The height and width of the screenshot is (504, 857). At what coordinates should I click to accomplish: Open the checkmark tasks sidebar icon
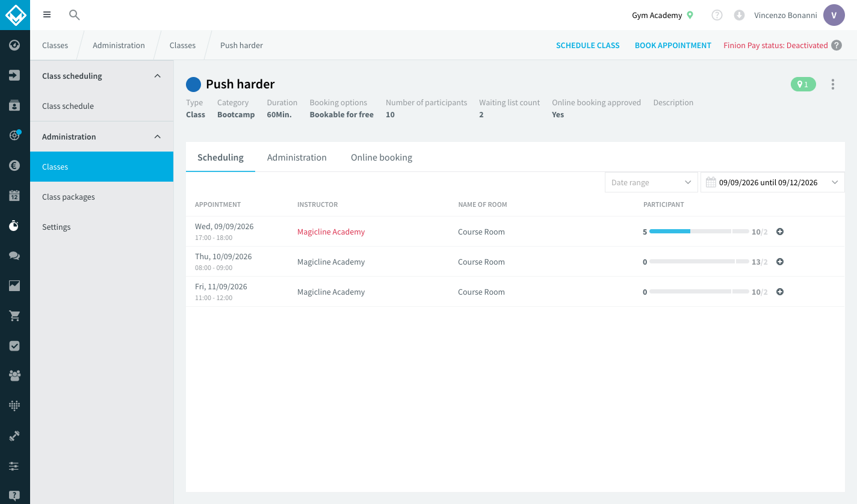click(x=15, y=346)
